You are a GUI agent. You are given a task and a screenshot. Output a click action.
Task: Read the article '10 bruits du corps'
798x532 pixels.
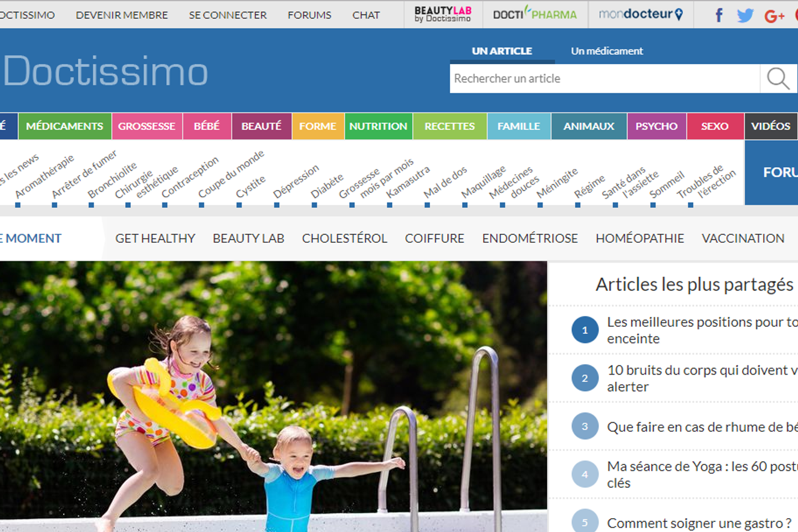coord(703,378)
